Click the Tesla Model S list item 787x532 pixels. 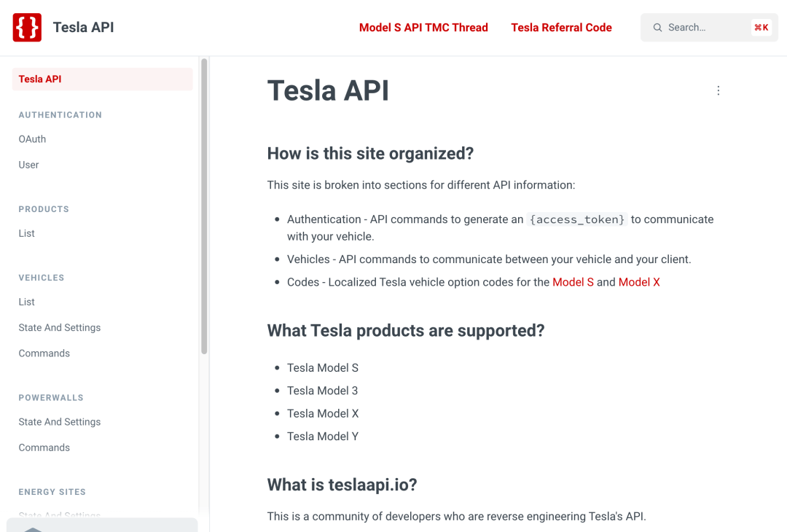(323, 368)
